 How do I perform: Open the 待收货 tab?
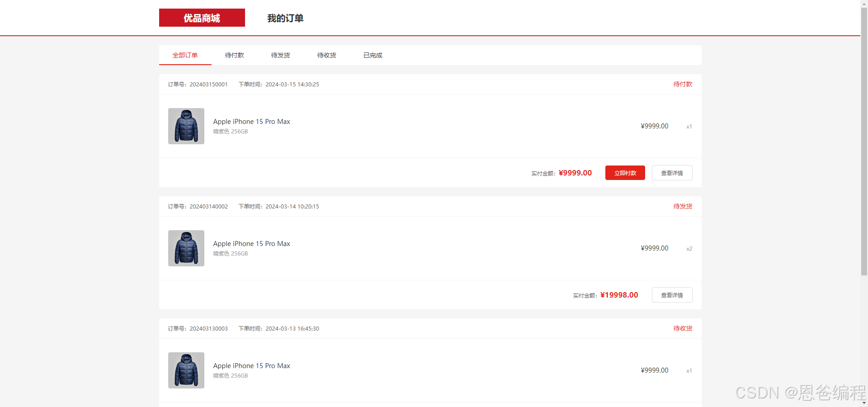point(327,55)
